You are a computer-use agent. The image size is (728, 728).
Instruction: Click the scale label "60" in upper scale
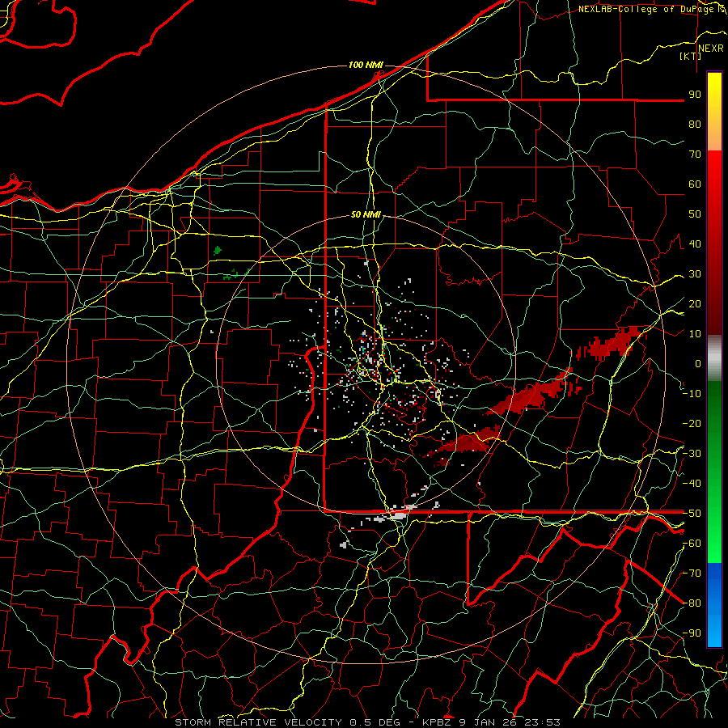click(695, 184)
